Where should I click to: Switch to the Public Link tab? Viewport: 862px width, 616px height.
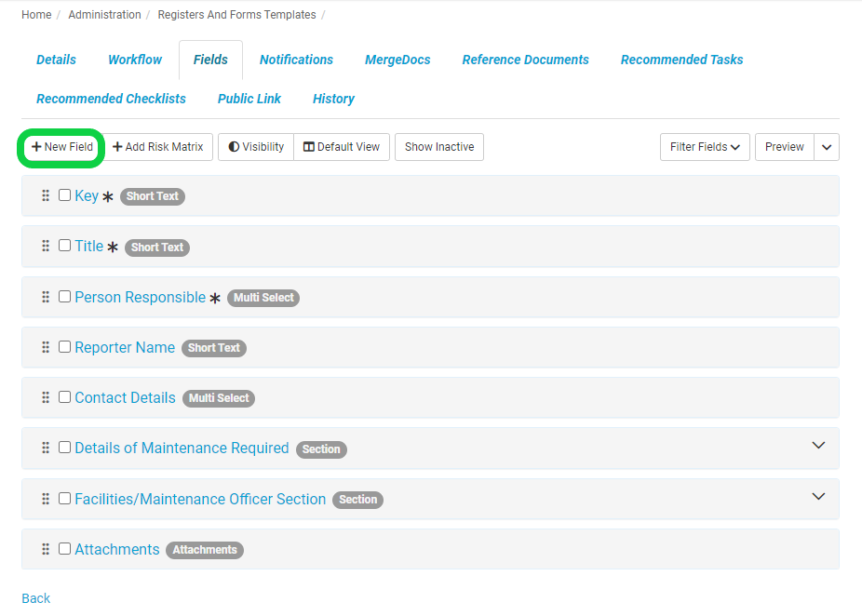coord(249,99)
